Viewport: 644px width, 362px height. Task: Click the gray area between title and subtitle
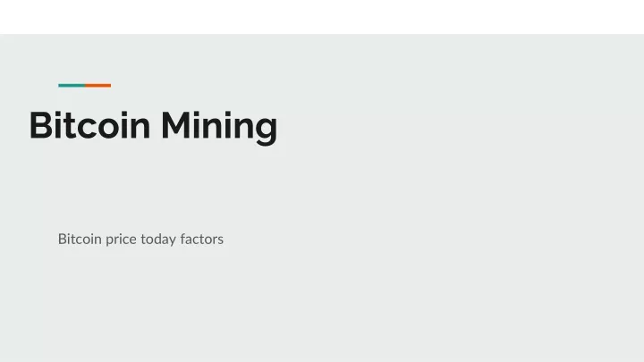point(153,189)
